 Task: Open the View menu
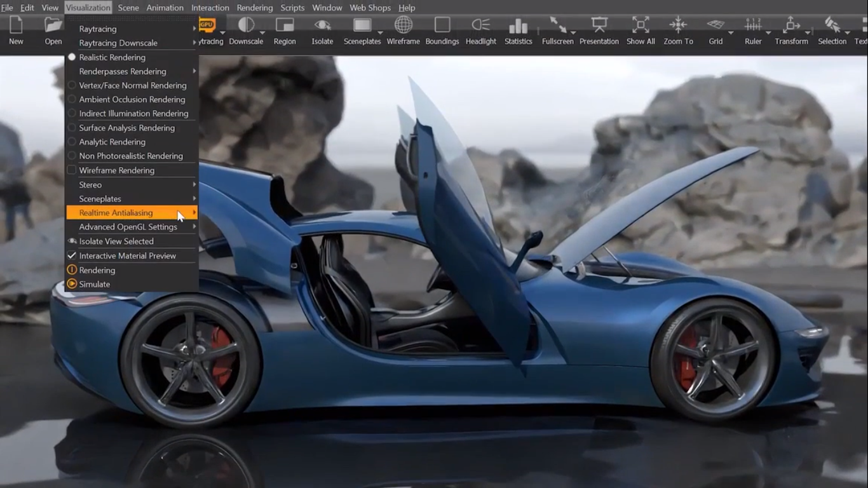[50, 8]
